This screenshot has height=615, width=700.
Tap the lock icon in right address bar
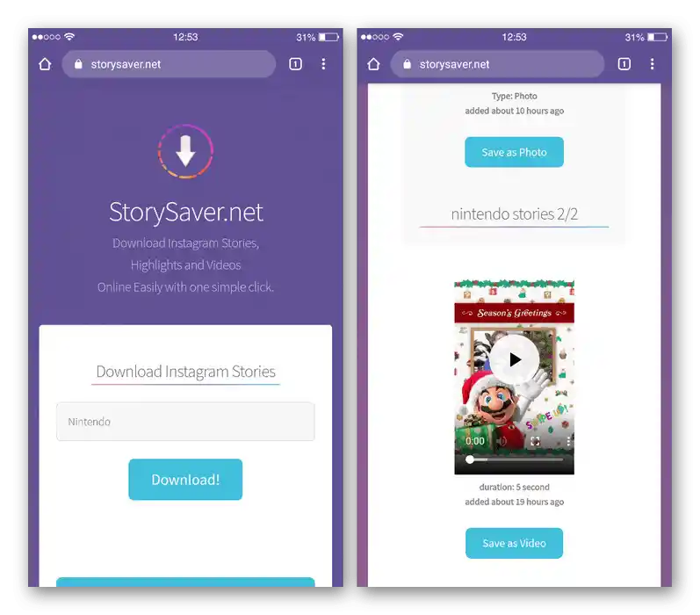[x=407, y=64]
